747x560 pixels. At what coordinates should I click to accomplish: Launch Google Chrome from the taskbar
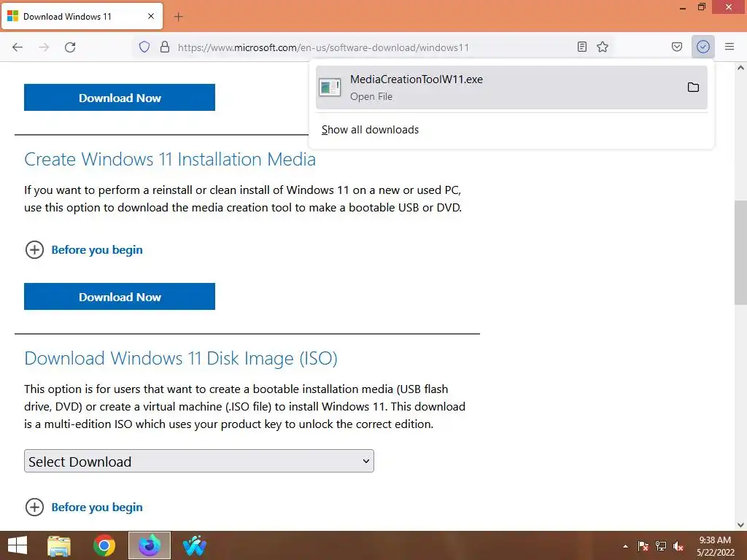[104, 545]
